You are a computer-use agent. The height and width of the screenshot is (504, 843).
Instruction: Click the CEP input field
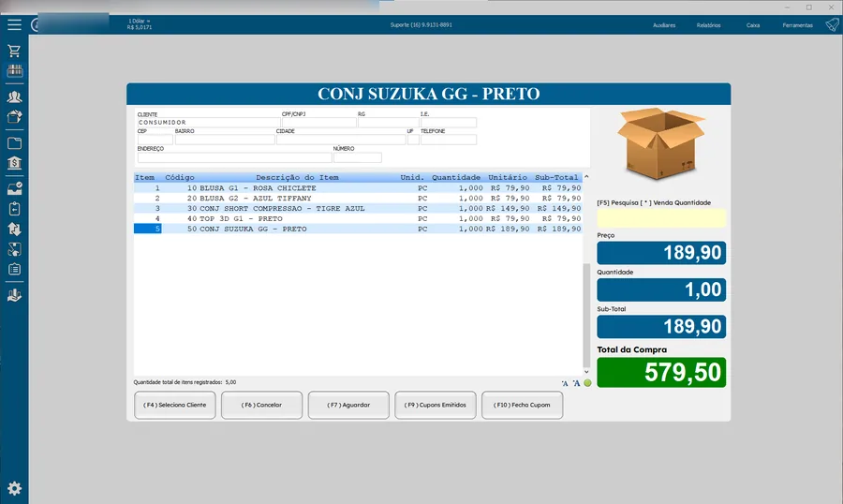[x=155, y=140]
